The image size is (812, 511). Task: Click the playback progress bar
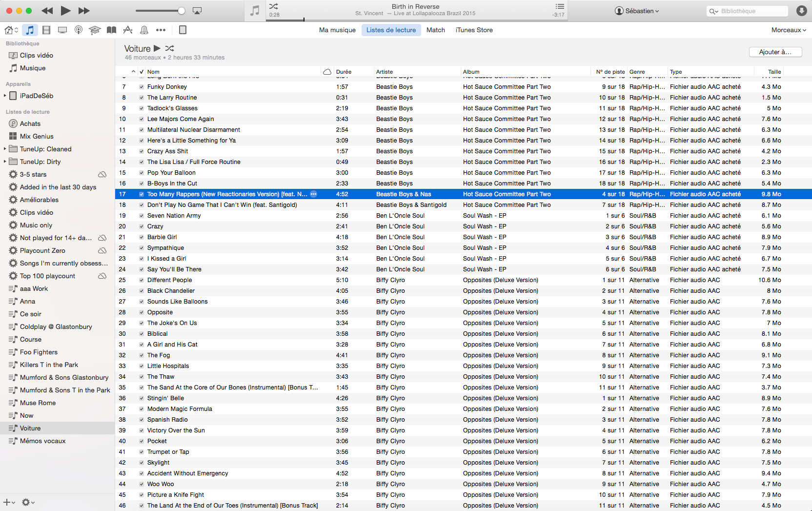click(416, 20)
